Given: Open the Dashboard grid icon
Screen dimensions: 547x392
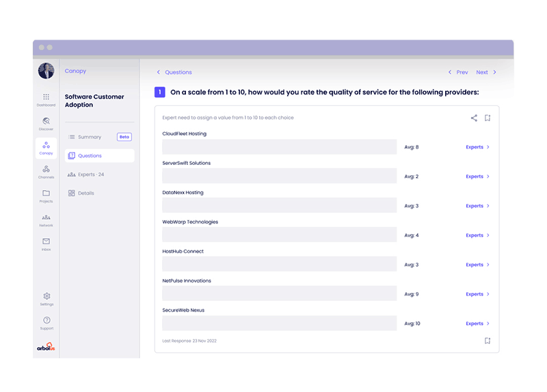Looking at the screenshot, I should pyautogui.click(x=46, y=97).
